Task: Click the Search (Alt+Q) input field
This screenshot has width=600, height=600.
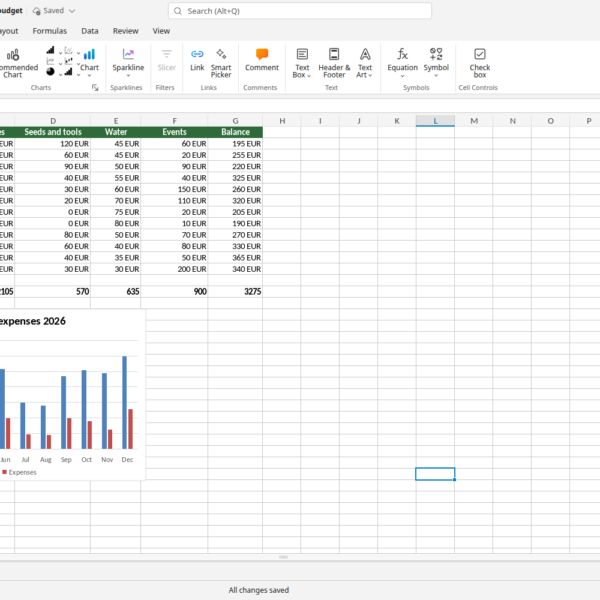Action: (x=300, y=11)
